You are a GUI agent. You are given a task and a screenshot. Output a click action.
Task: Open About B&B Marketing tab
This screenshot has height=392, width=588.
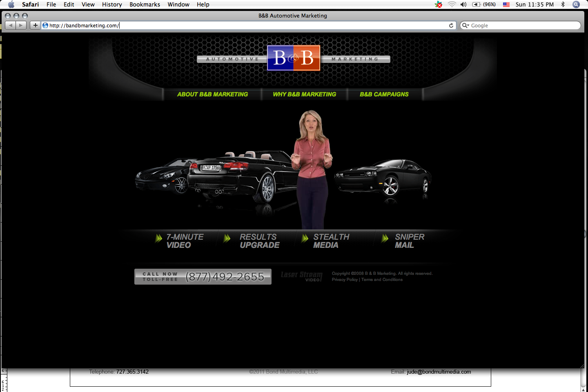point(212,94)
